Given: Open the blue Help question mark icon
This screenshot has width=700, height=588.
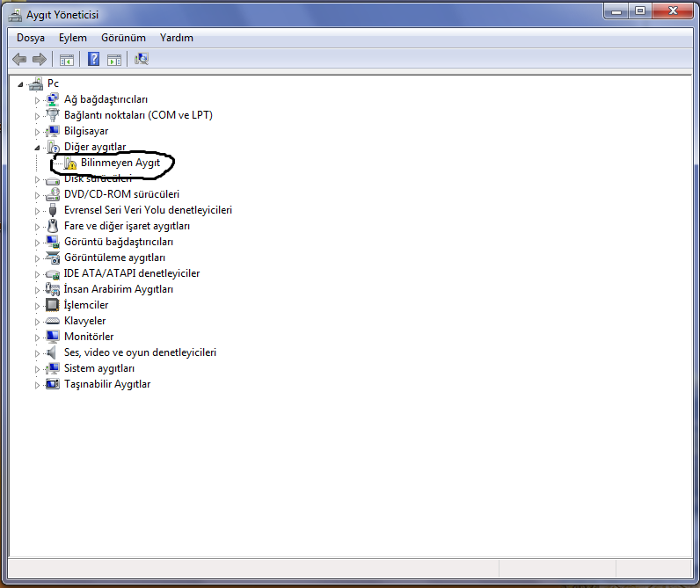Looking at the screenshot, I should tap(94, 59).
